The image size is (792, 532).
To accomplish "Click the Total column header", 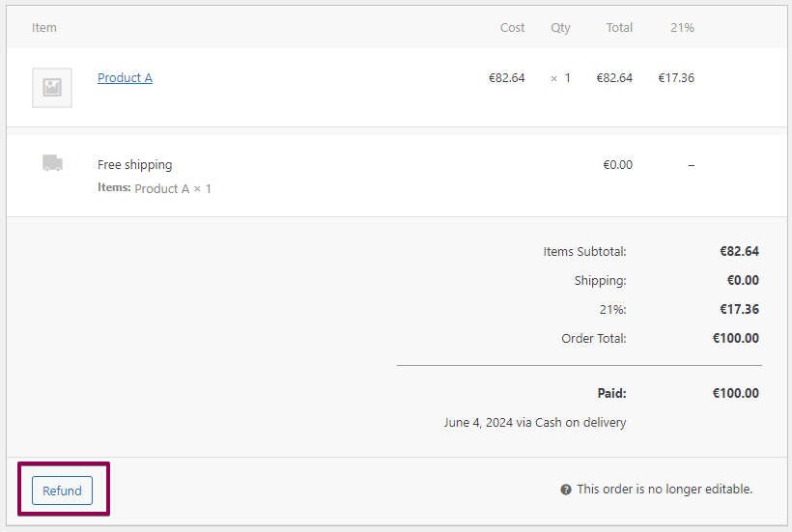I will coord(619,27).
